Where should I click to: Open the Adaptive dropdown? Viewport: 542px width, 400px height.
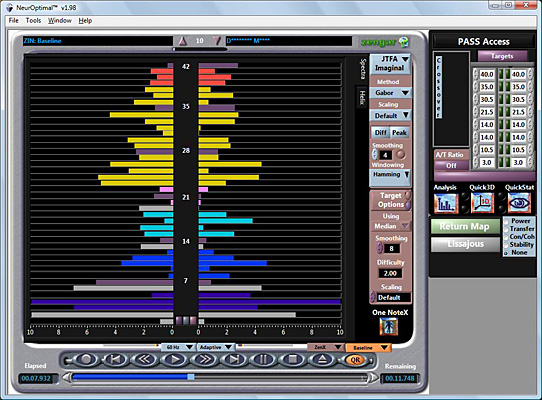click(216, 347)
